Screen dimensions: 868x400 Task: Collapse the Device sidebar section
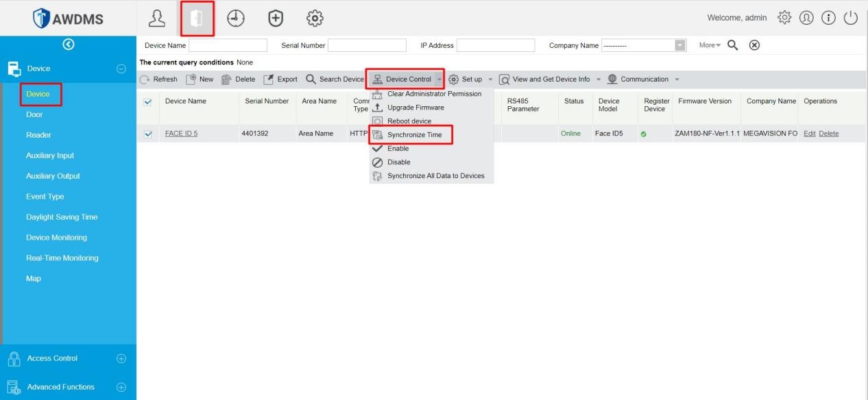[121, 68]
